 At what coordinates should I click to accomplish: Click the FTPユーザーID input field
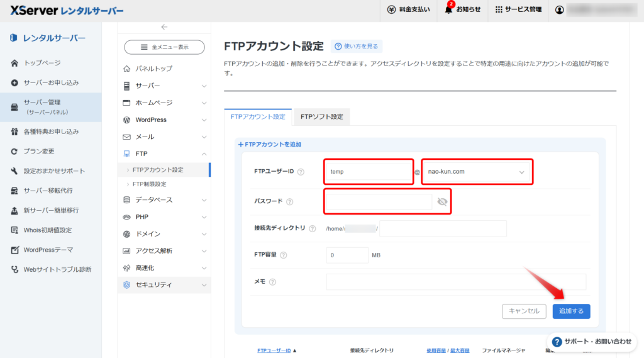pos(368,171)
